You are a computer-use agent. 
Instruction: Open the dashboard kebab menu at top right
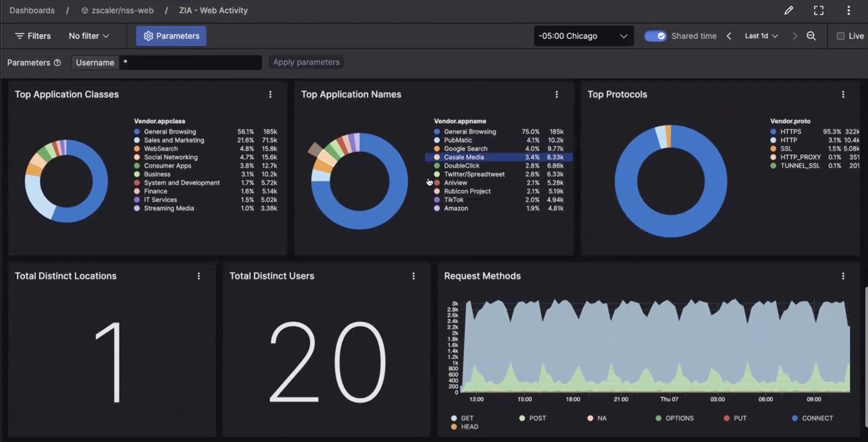click(849, 10)
